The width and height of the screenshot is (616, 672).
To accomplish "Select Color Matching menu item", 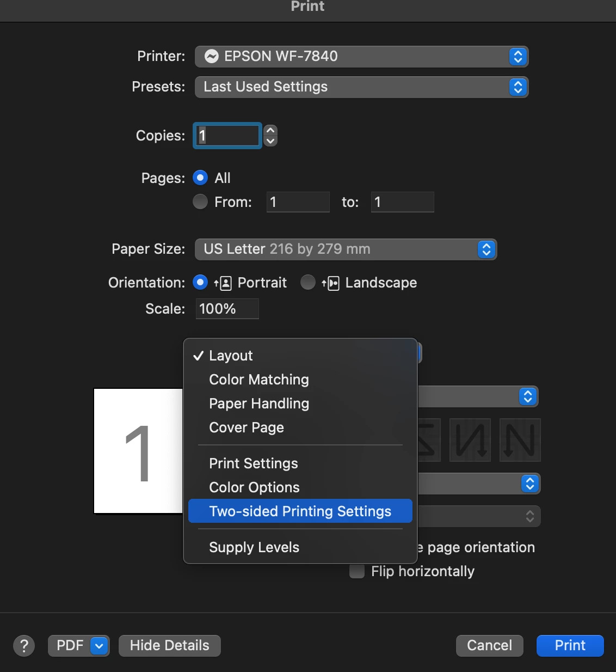I will pos(300,380).
